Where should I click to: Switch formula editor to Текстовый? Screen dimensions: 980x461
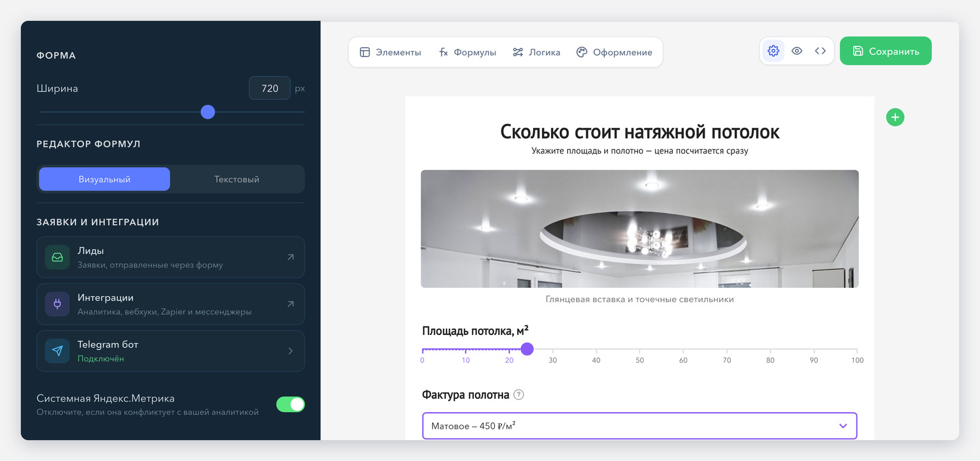click(237, 179)
